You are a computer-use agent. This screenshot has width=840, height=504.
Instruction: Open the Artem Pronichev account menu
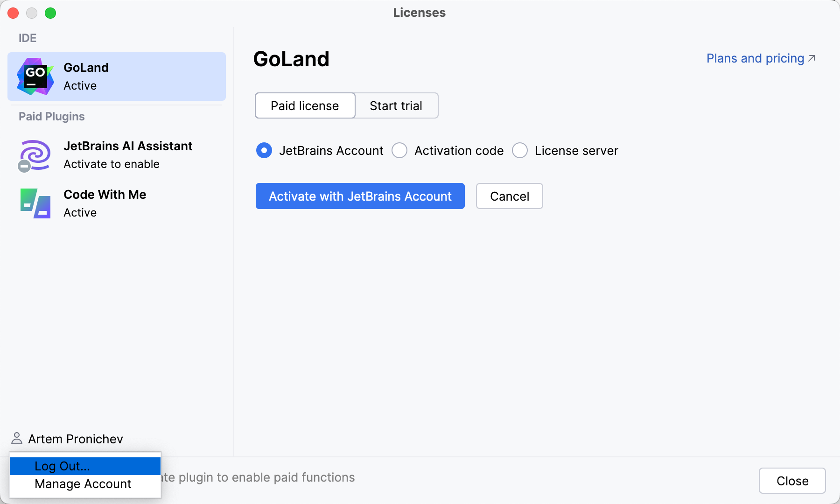(75, 439)
